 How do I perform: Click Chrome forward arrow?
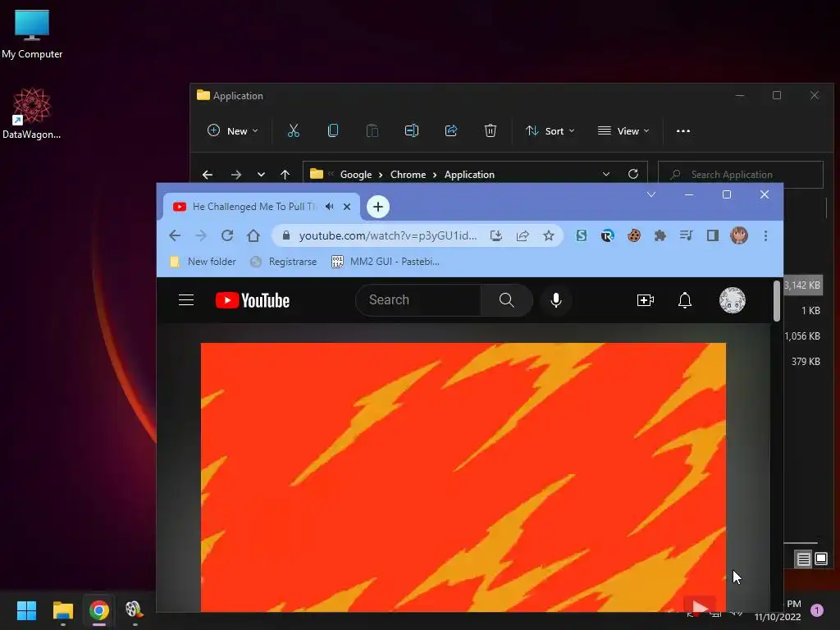tap(201, 235)
